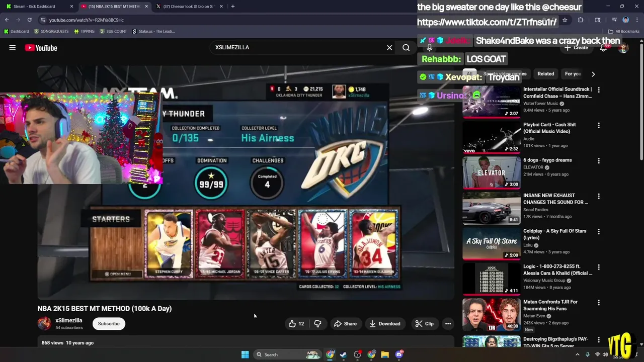
Task: Reload the current page
Action: 29,20
